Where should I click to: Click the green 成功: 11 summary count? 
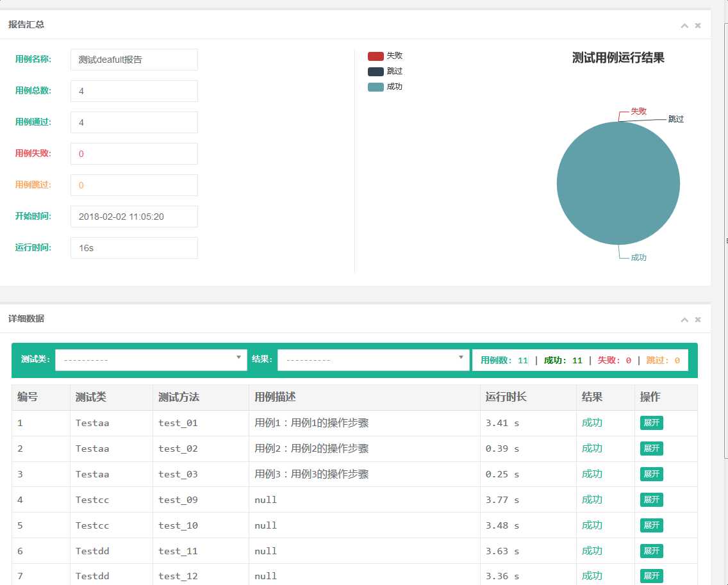tap(563, 360)
